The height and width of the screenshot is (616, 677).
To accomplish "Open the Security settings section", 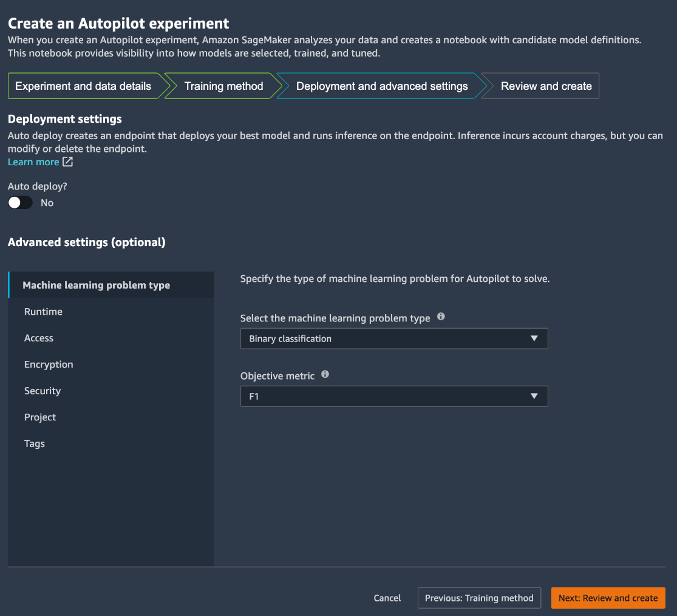I will [x=43, y=391].
